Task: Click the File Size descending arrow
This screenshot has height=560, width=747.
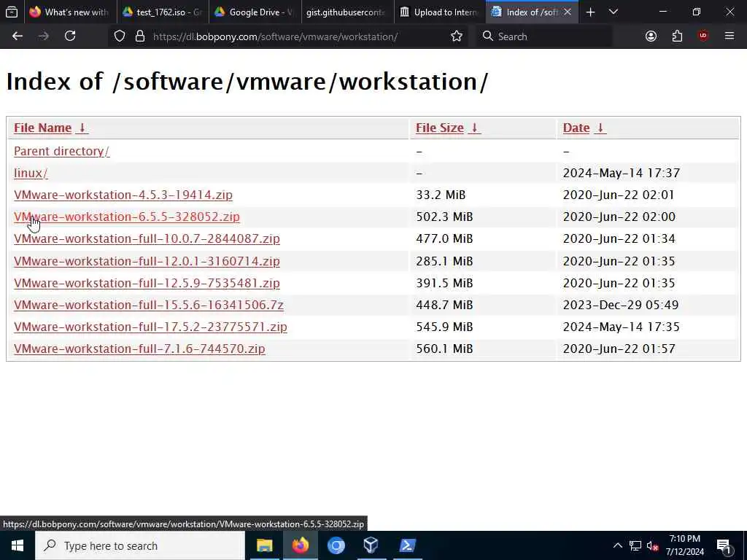Action: (474, 128)
